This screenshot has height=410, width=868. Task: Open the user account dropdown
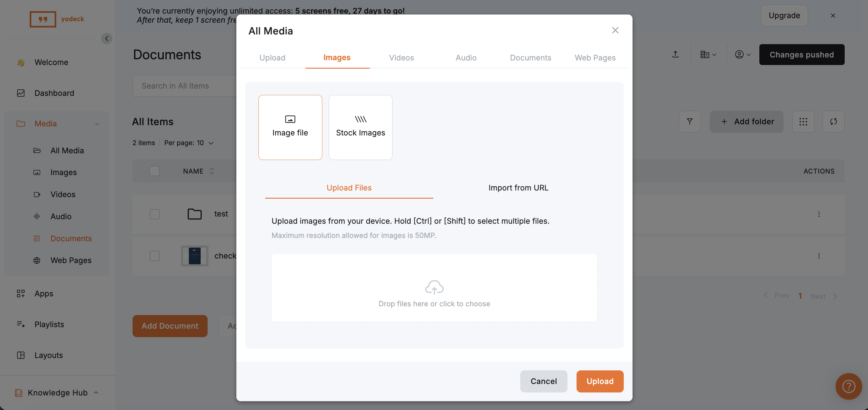742,54
